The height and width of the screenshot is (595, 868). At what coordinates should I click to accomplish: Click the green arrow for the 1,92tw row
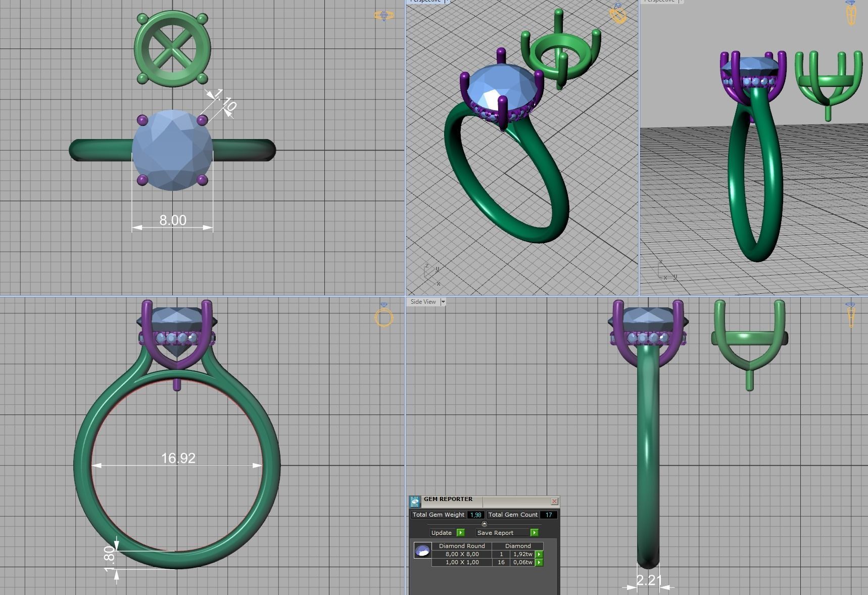tap(539, 555)
